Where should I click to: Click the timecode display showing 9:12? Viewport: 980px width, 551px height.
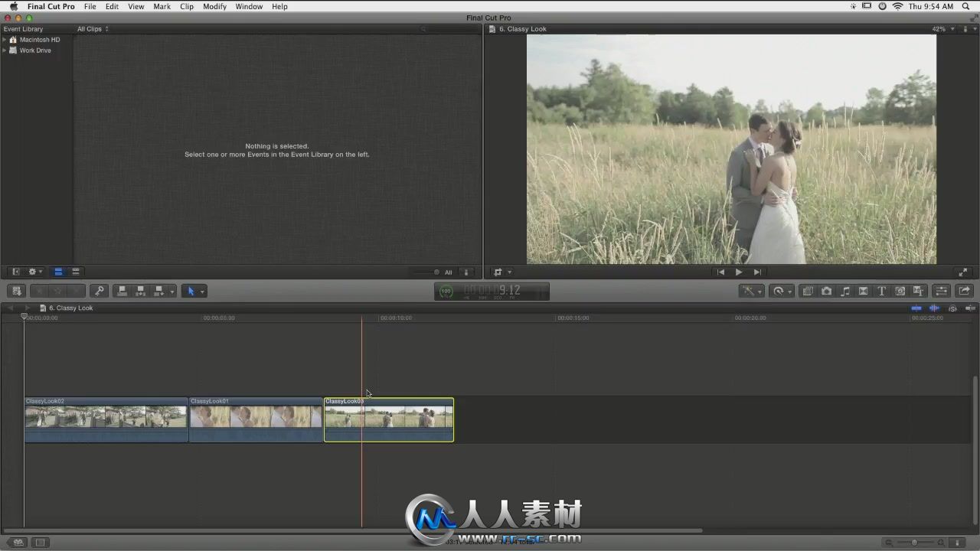click(492, 291)
